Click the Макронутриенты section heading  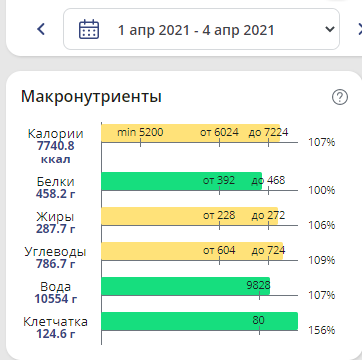tap(91, 97)
